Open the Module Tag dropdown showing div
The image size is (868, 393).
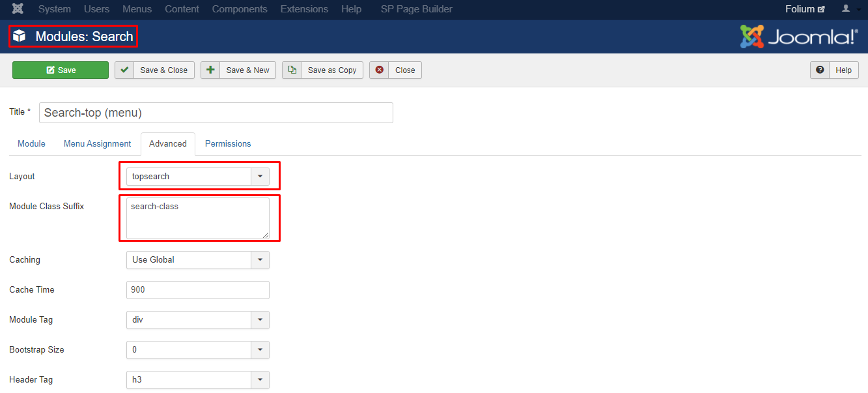click(197, 320)
